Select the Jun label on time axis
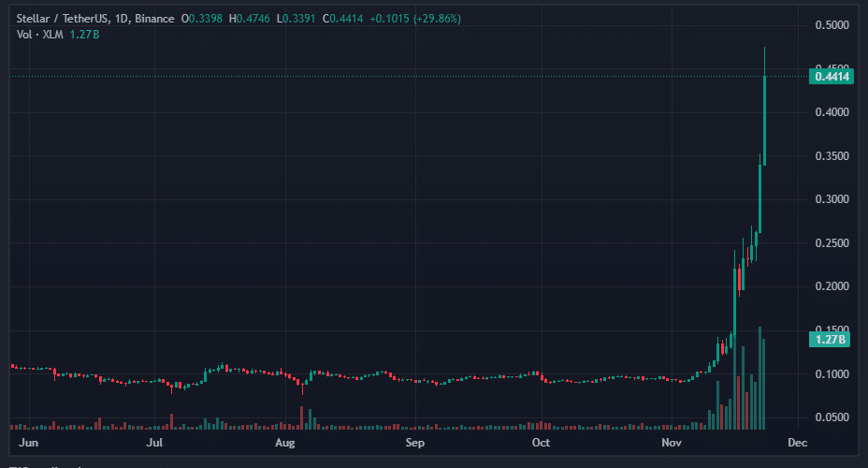 [29, 441]
